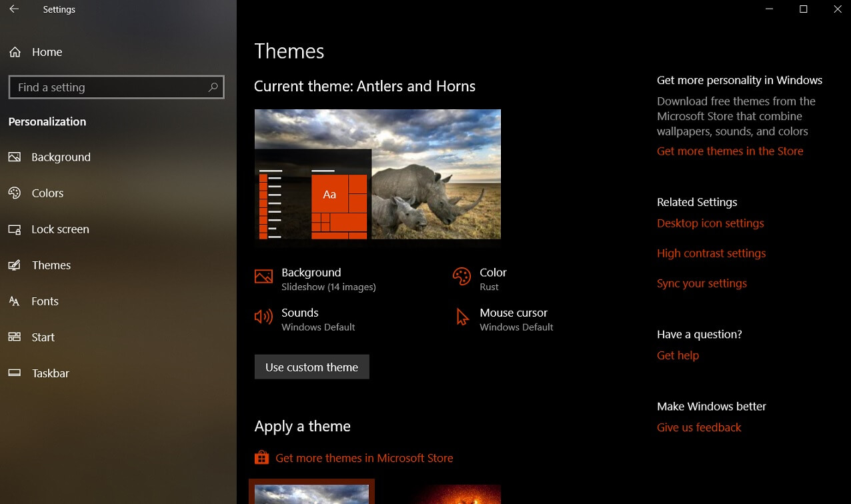Image resolution: width=851 pixels, height=504 pixels.
Task: Open Taskbar settings
Action: pyautogui.click(x=50, y=373)
